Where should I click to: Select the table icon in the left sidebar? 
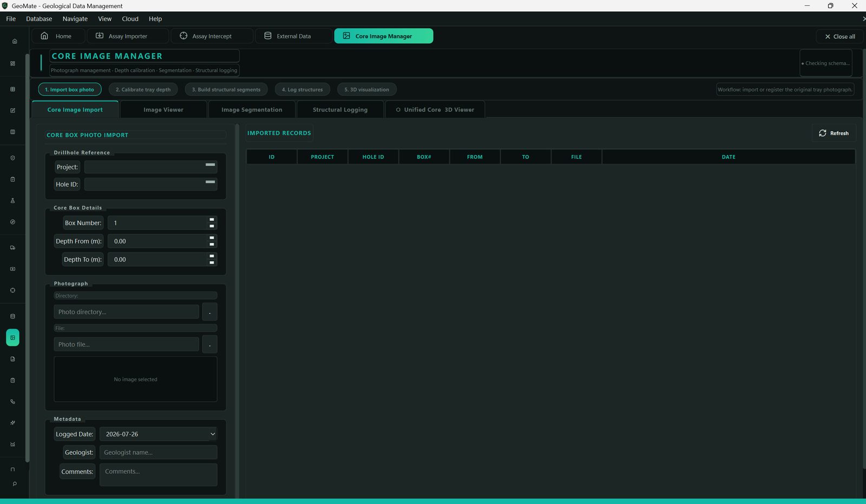tap(12, 89)
